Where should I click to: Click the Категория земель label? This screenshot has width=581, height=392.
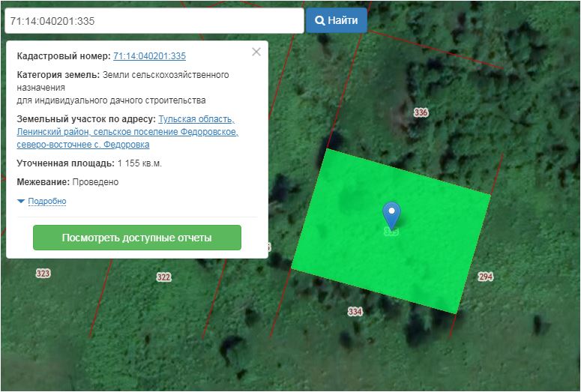tap(58, 75)
